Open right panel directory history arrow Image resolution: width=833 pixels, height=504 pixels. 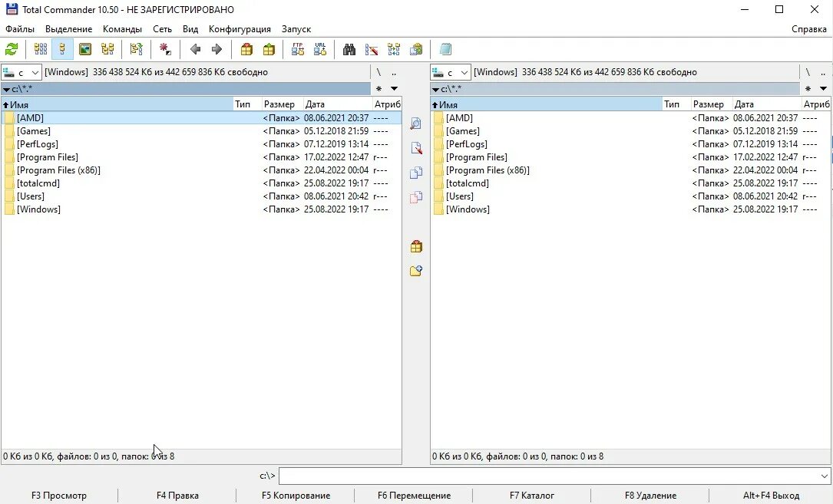click(824, 89)
